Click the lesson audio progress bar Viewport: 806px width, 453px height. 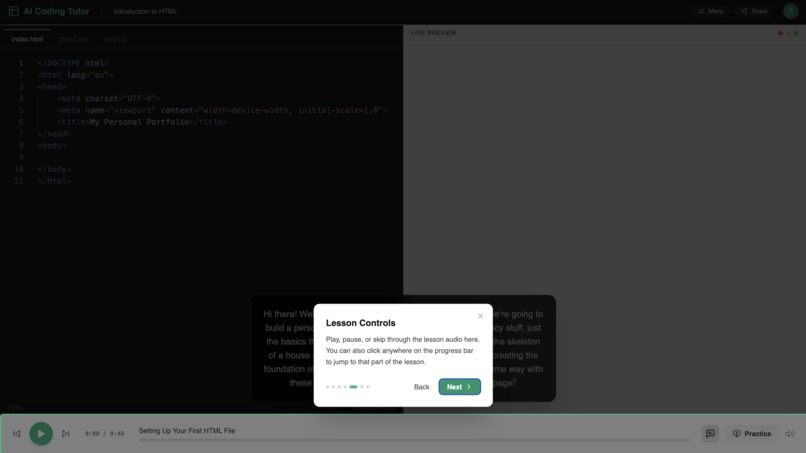(414, 440)
